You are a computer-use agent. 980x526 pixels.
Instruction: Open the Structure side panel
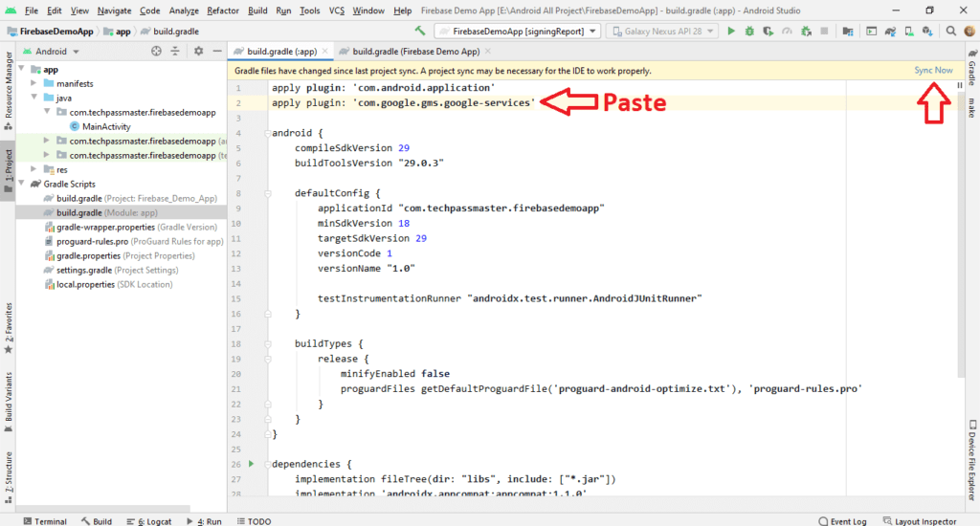point(8,478)
